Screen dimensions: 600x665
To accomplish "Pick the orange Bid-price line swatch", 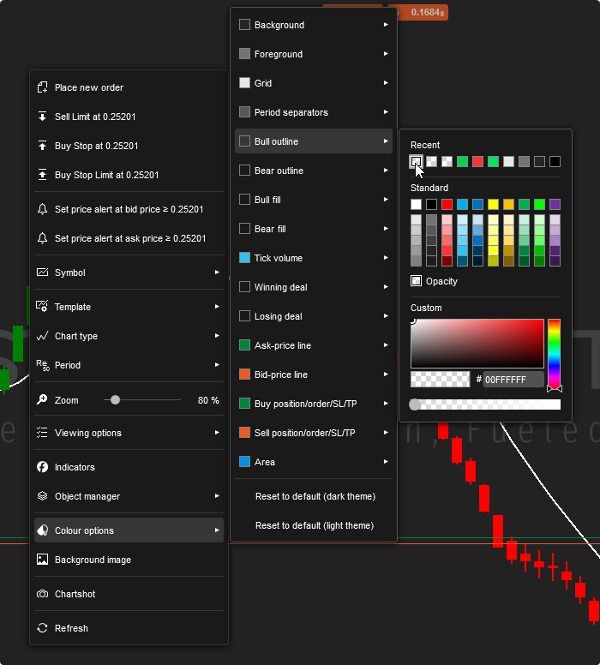I will 245,374.
